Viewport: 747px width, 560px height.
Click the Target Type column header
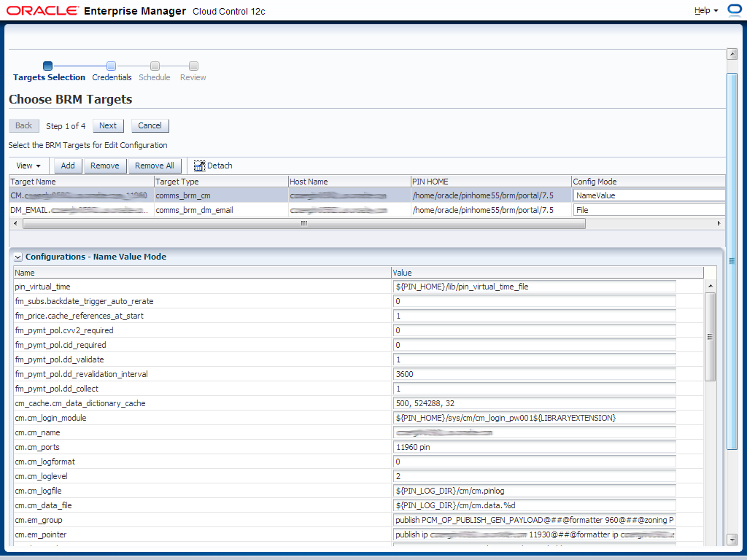click(x=221, y=182)
